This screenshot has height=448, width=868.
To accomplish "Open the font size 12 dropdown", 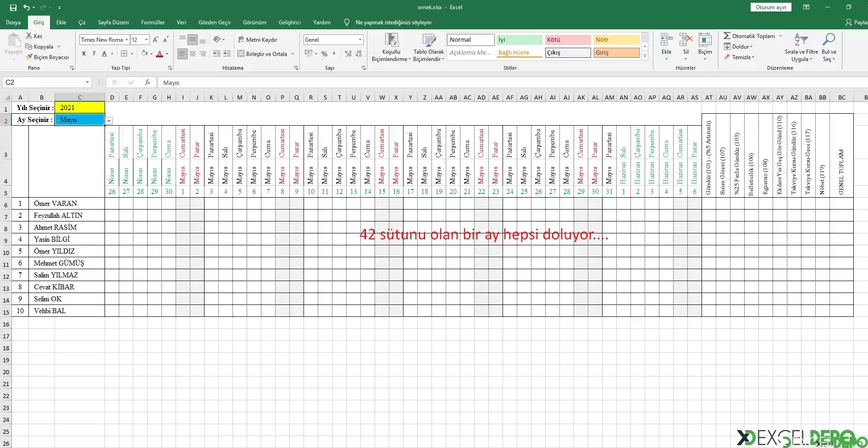I will point(146,40).
